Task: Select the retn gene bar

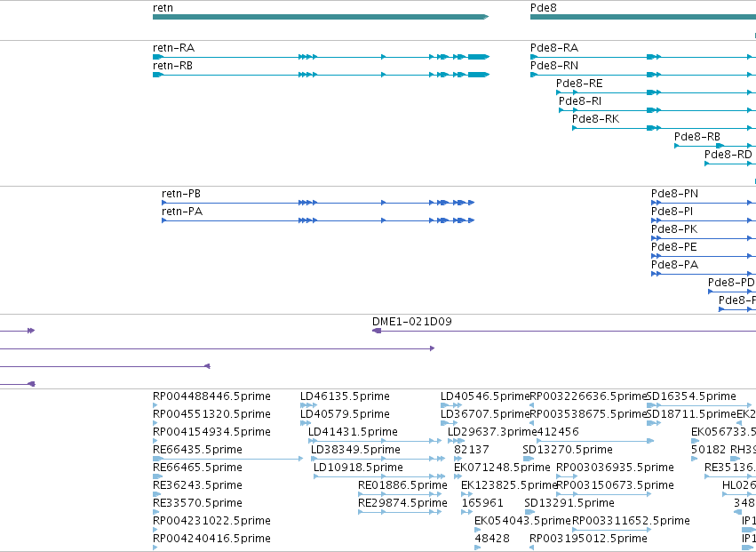Action: click(x=321, y=17)
